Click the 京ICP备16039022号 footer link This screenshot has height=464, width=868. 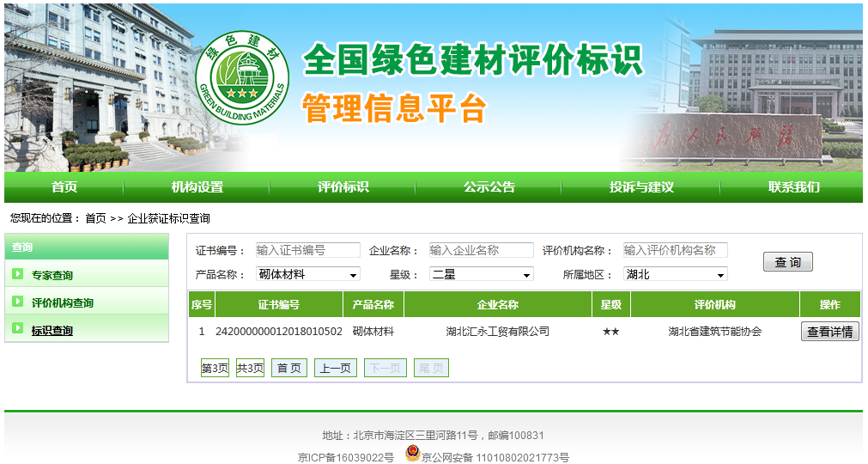[346, 457]
